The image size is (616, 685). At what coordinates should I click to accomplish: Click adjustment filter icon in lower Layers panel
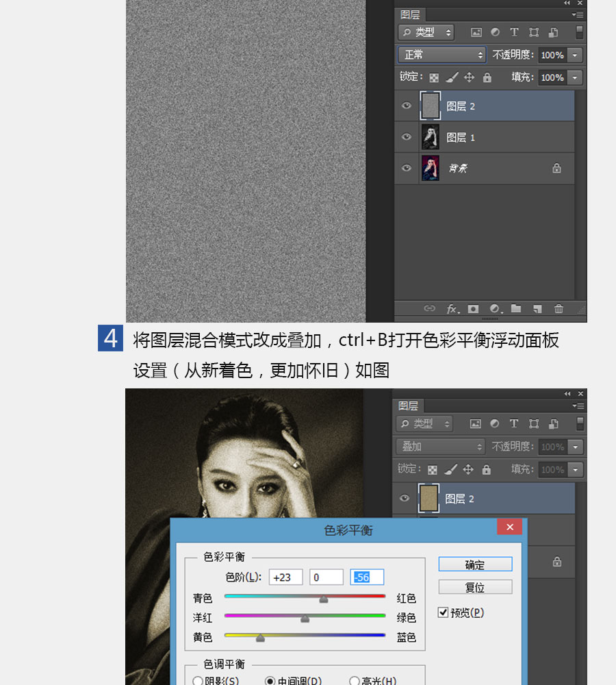[494, 423]
